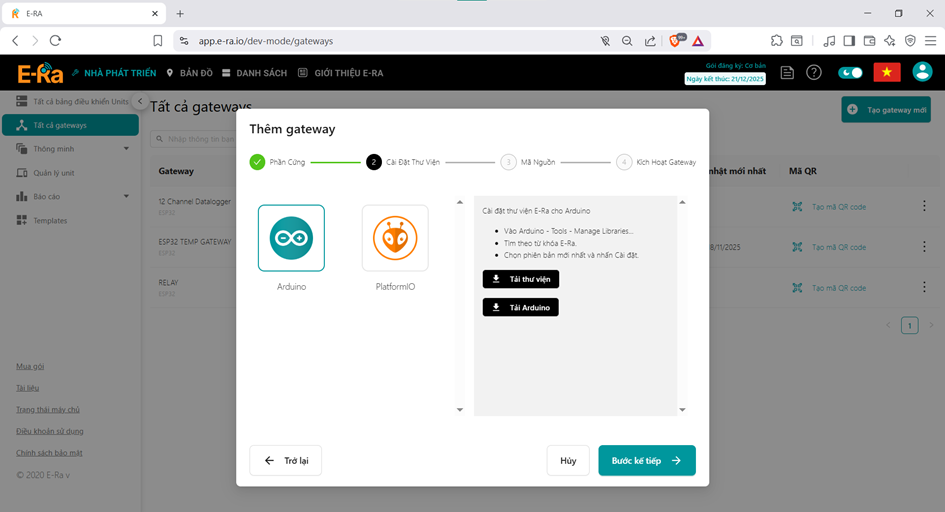The height and width of the screenshot is (512, 945).
Task: Expand the Thông minh sidebar menu
Action: [x=74, y=149]
